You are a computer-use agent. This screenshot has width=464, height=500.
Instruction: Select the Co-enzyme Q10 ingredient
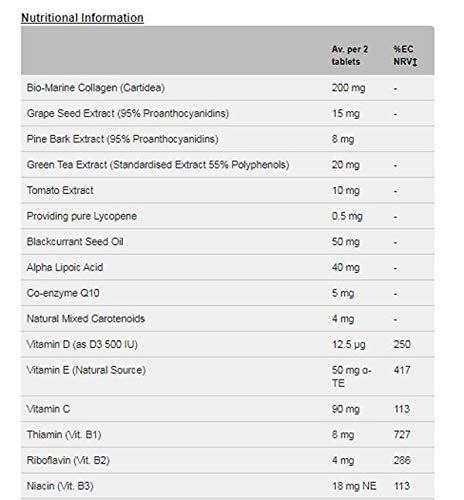(x=63, y=293)
